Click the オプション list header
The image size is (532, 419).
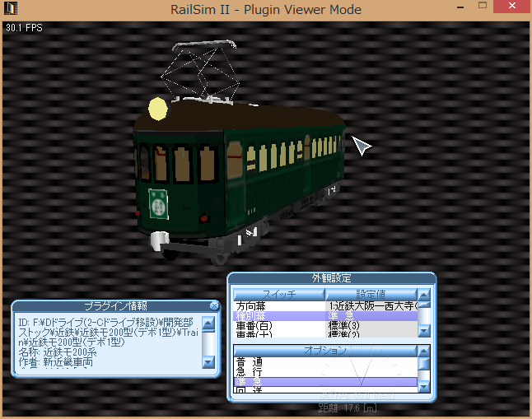pos(325,351)
